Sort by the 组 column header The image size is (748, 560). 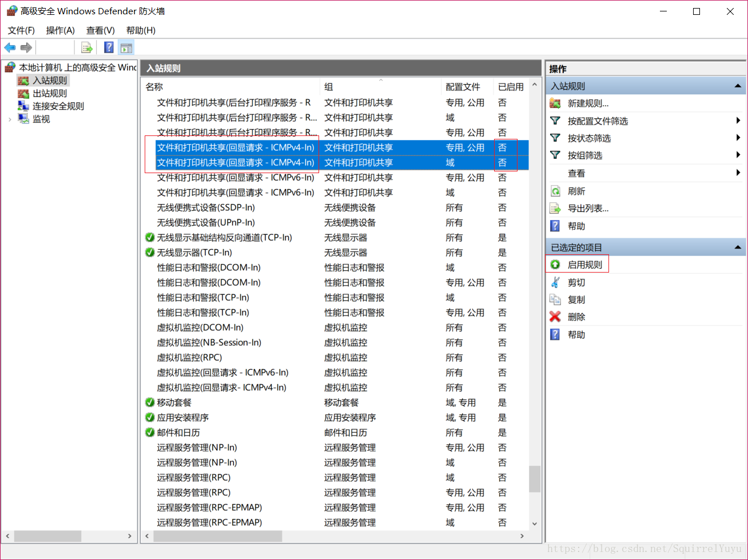point(381,87)
